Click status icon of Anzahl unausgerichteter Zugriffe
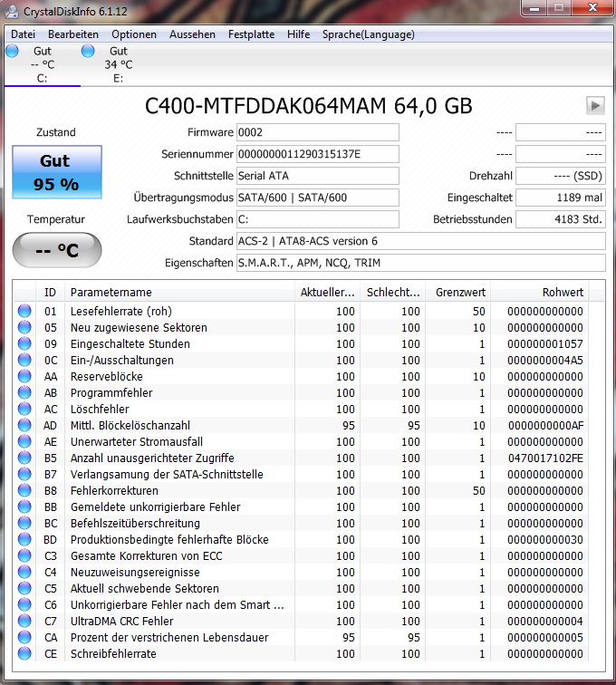 [24, 458]
